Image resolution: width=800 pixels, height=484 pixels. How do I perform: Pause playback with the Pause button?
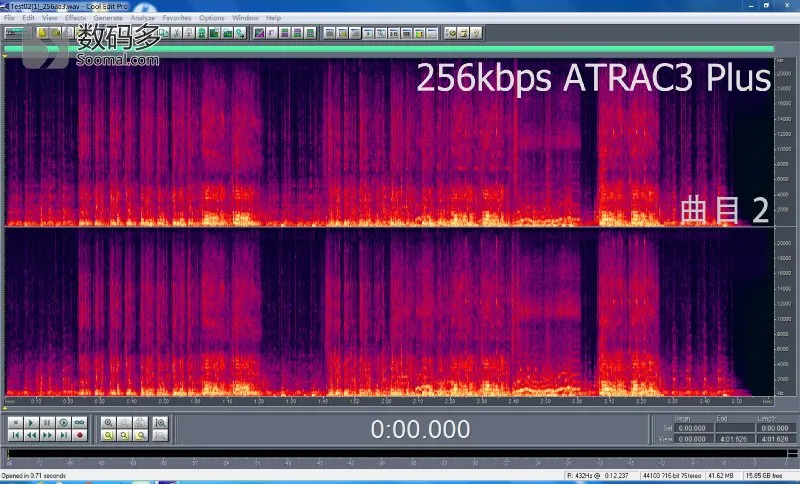click(47, 423)
